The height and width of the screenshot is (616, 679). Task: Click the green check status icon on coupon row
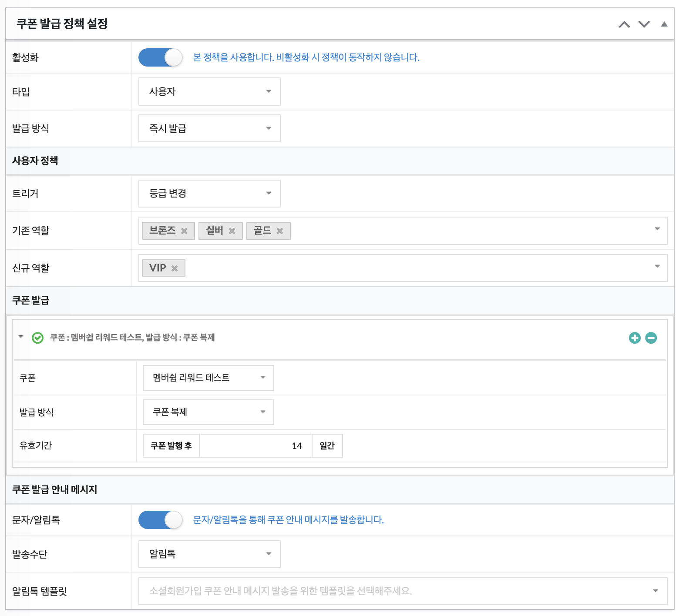[38, 338]
